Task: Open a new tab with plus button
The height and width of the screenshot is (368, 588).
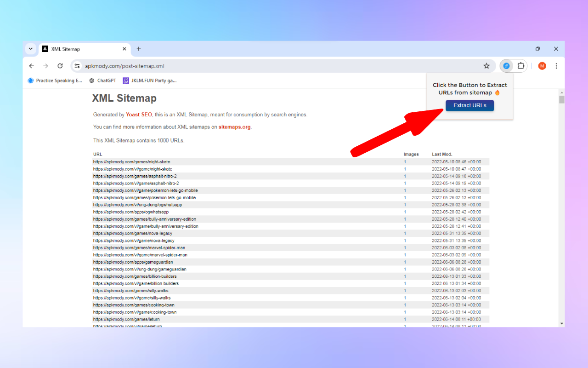Action: click(x=139, y=49)
